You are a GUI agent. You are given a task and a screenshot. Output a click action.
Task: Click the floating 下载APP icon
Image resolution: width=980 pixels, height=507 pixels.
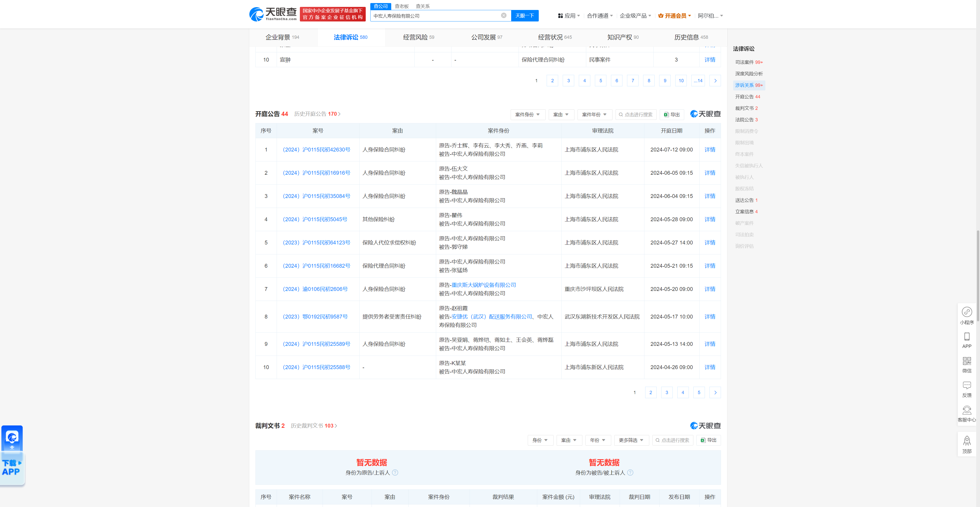coord(13,438)
